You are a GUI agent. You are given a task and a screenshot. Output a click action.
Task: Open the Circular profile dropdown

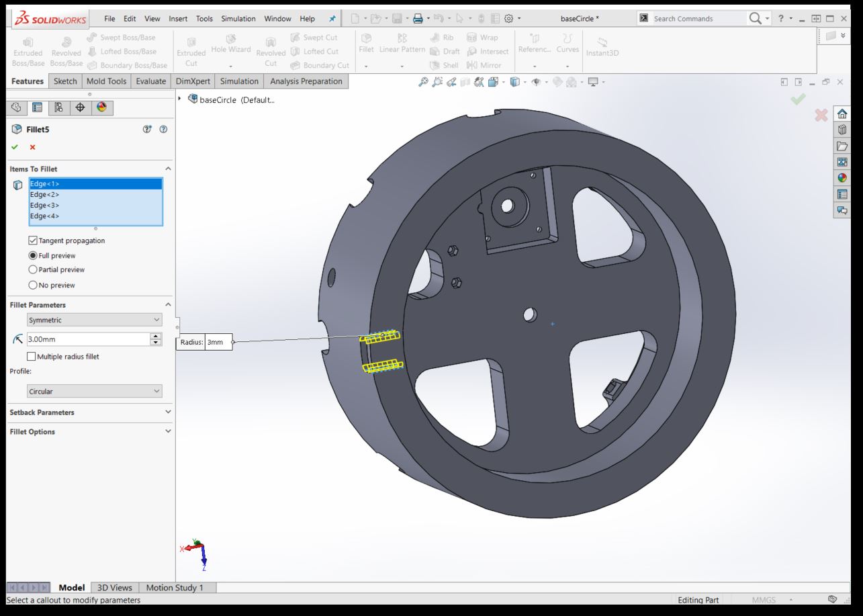(94, 391)
